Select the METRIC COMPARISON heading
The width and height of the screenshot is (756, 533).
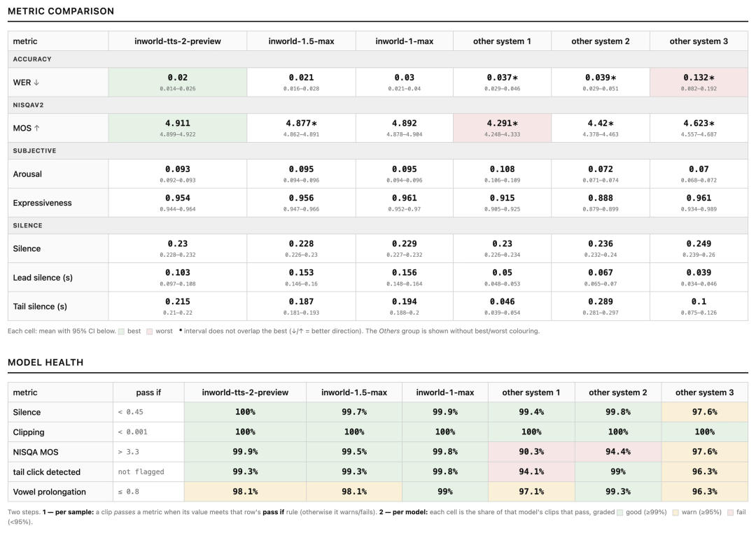coord(61,11)
